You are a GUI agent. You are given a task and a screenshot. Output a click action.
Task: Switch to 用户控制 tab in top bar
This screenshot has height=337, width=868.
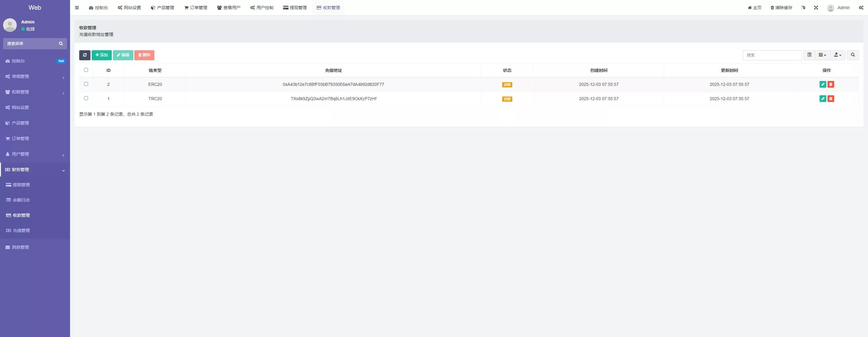tap(262, 7)
